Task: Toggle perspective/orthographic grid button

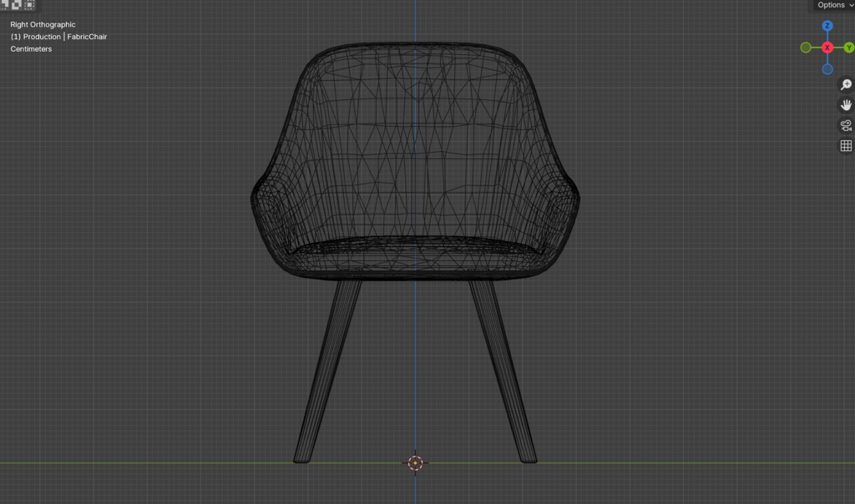Action: (x=846, y=145)
